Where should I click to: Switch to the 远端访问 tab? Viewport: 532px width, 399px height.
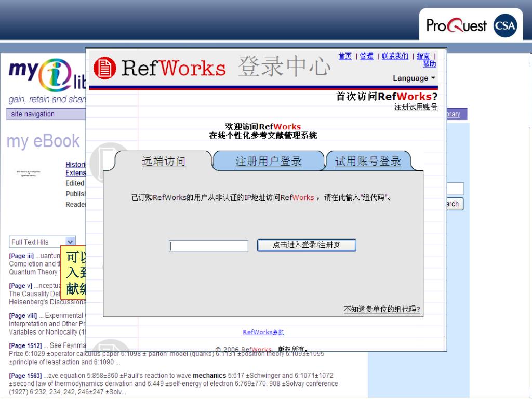tap(164, 161)
